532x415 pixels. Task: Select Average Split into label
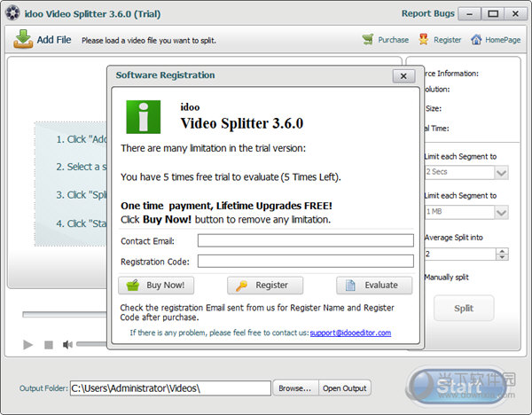point(454,238)
